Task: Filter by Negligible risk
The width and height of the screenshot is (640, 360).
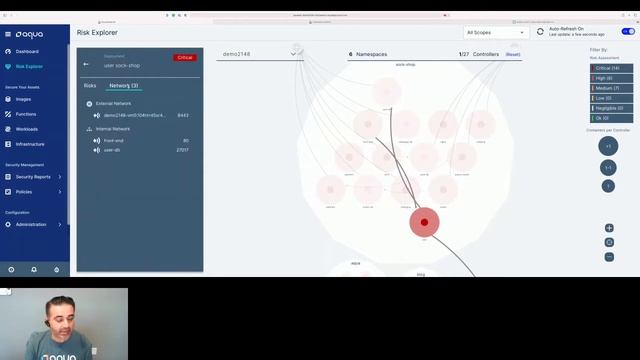Action: pyautogui.click(x=611, y=108)
